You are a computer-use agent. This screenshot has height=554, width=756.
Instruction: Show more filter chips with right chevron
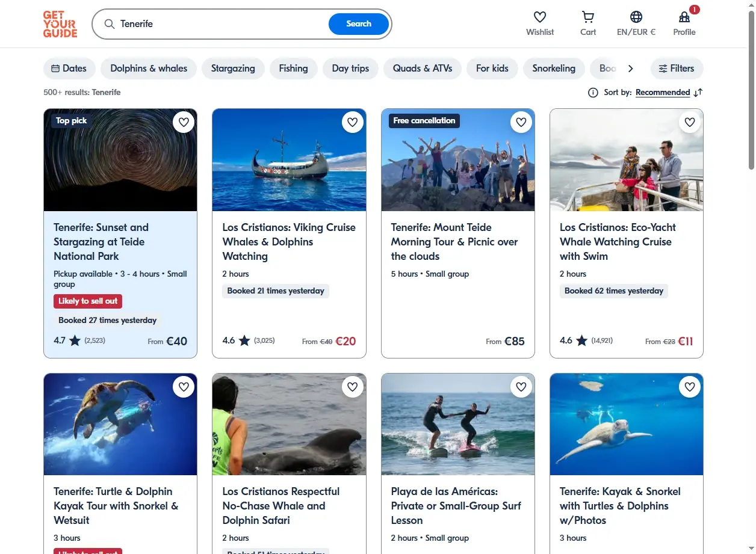[630, 69]
